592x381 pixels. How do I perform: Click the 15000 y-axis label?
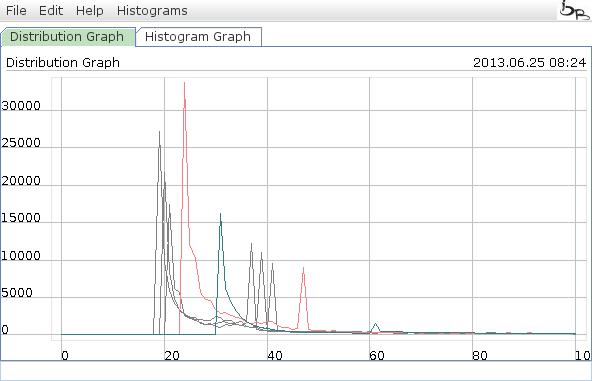pos(21,218)
